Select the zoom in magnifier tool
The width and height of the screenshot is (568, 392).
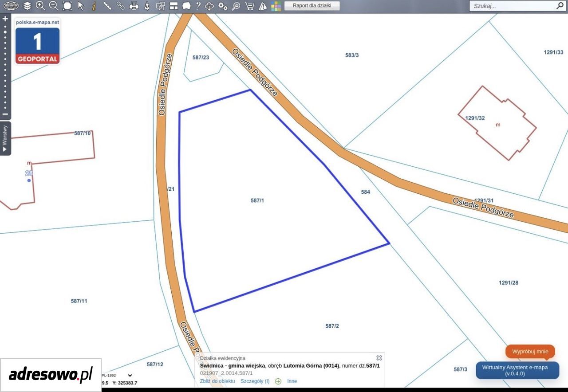(x=40, y=6)
